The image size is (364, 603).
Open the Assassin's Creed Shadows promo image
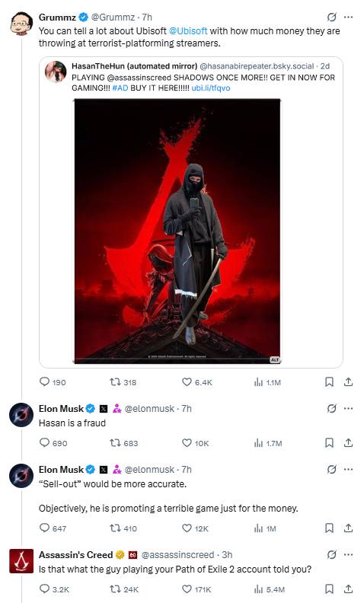point(177,231)
